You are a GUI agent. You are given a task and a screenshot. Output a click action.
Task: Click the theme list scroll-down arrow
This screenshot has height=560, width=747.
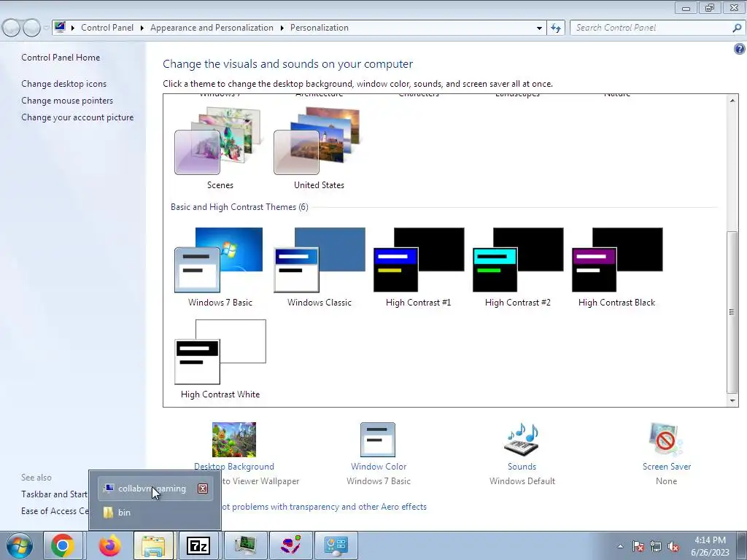(732, 401)
